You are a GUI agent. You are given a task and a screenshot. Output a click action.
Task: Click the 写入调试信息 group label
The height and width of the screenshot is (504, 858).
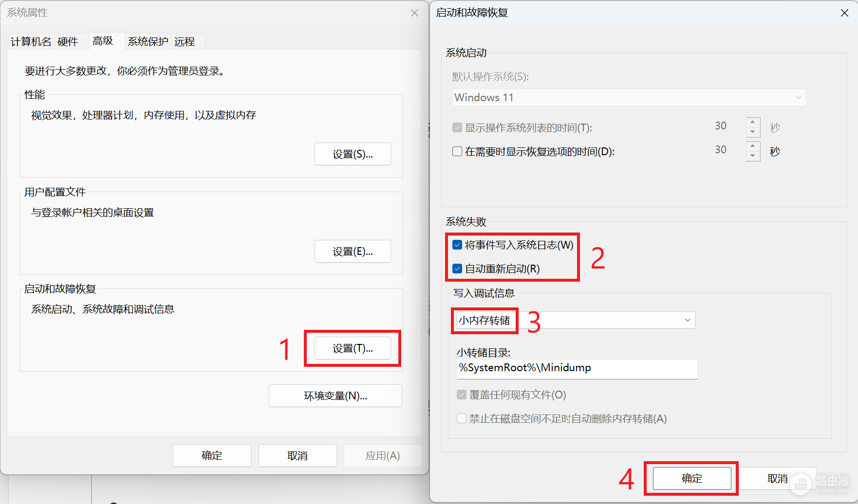tap(484, 293)
